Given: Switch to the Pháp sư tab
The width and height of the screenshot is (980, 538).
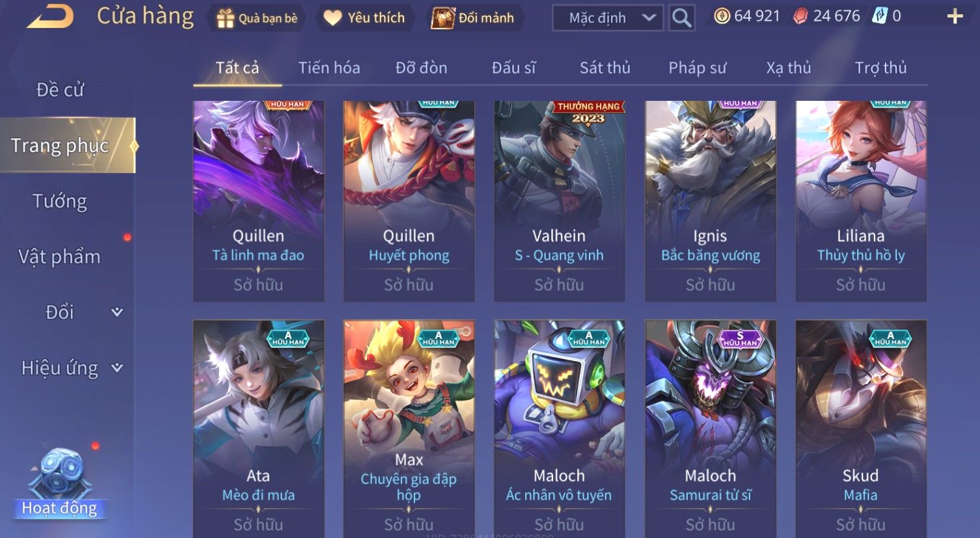Looking at the screenshot, I should coord(698,68).
